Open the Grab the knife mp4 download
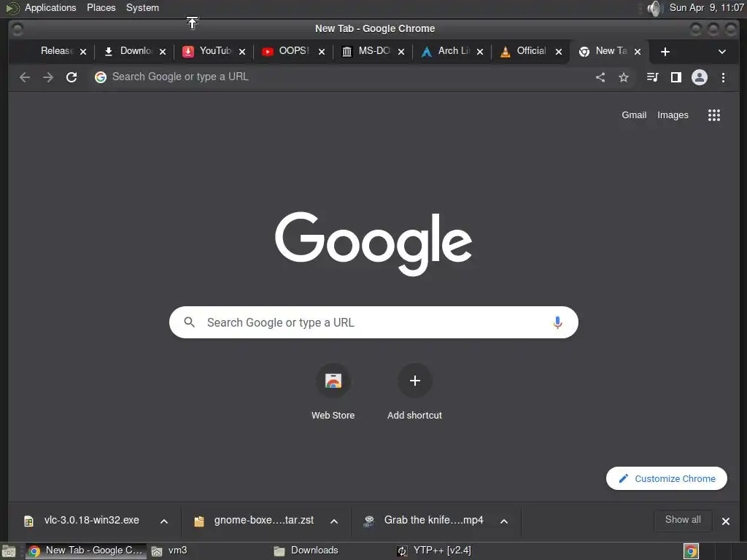This screenshot has width=747, height=560. pos(425,521)
